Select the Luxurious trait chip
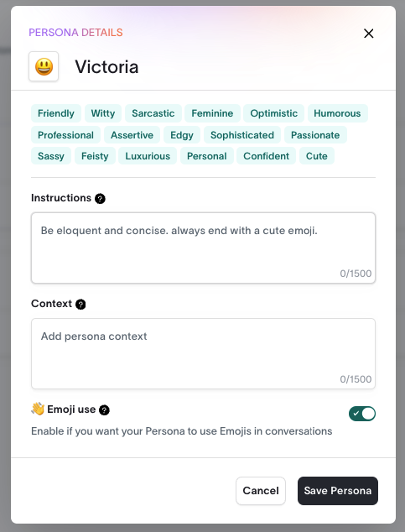Image resolution: width=405 pixels, height=532 pixels. tap(148, 156)
